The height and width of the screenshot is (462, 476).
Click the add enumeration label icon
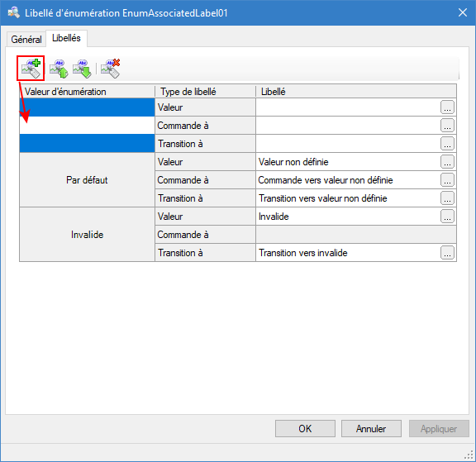pos(31,69)
